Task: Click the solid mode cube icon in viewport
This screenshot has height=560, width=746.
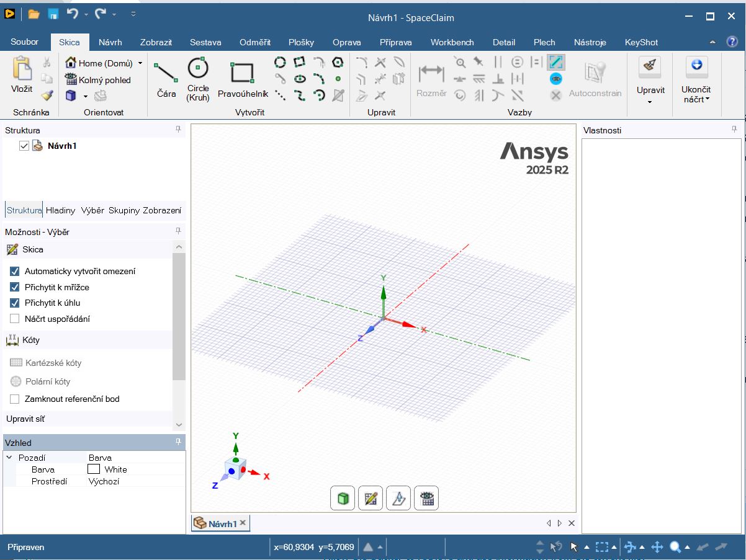Action: tap(343, 498)
